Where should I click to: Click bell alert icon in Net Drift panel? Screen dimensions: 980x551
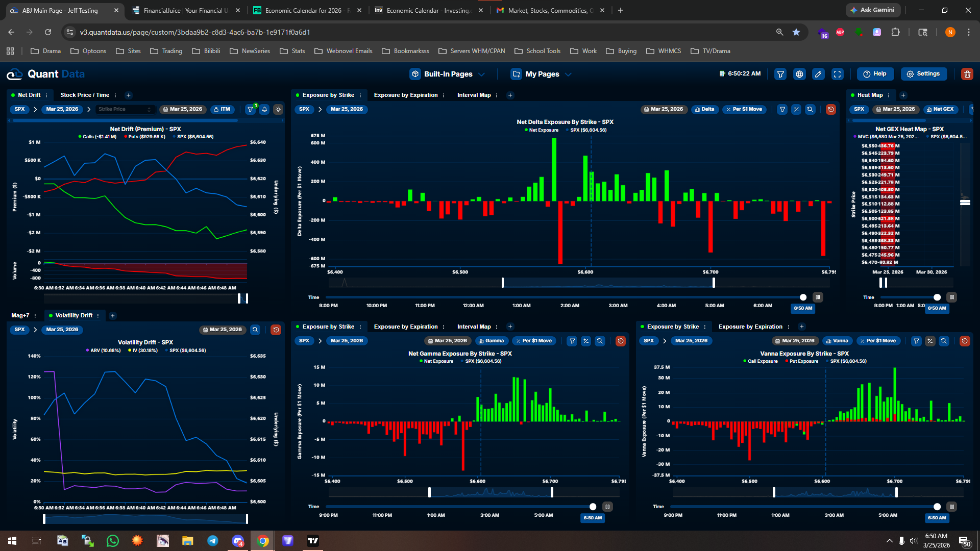click(264, 109)
